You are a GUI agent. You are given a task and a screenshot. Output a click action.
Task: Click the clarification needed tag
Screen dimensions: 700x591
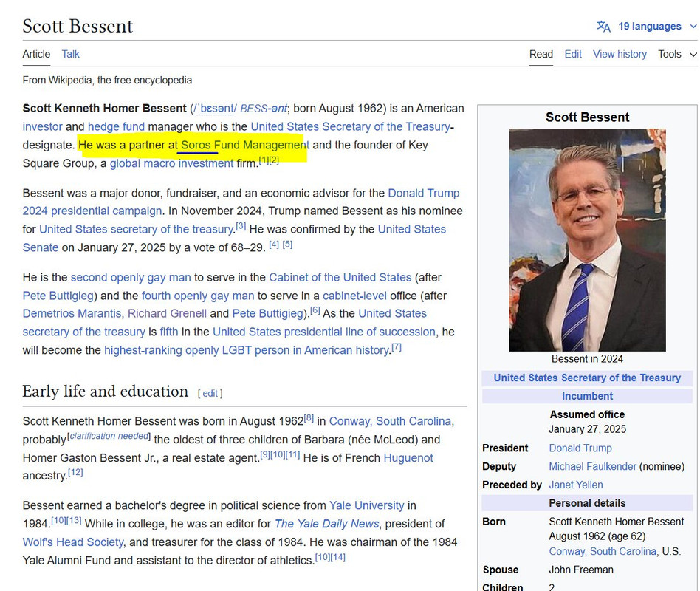[109, 436]
